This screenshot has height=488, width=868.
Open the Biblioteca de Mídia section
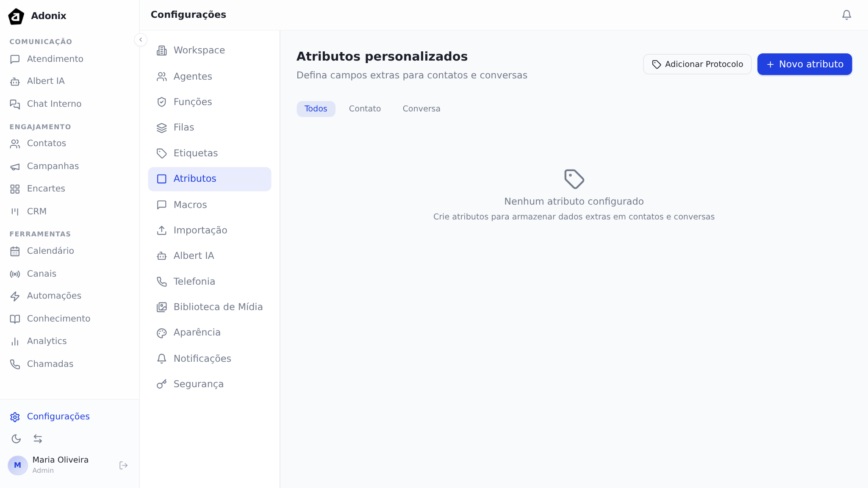pyautogui.click(x=218, y=307)
